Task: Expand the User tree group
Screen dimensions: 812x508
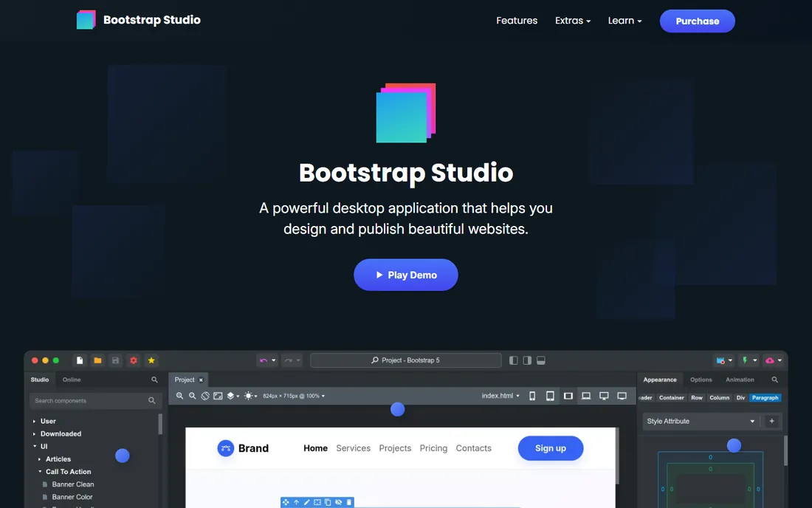Action: coord(34,422)
